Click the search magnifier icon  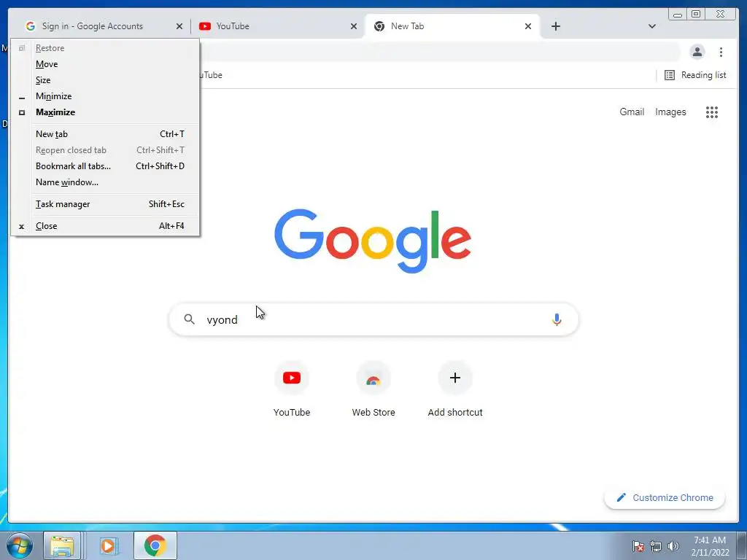coord(189,319)
